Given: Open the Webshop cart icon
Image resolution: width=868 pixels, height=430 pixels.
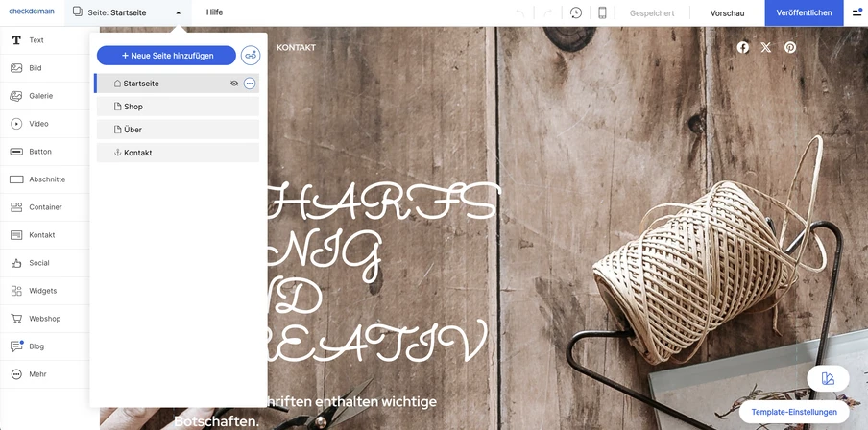Looking at the screenshot, I should (17, 319).
